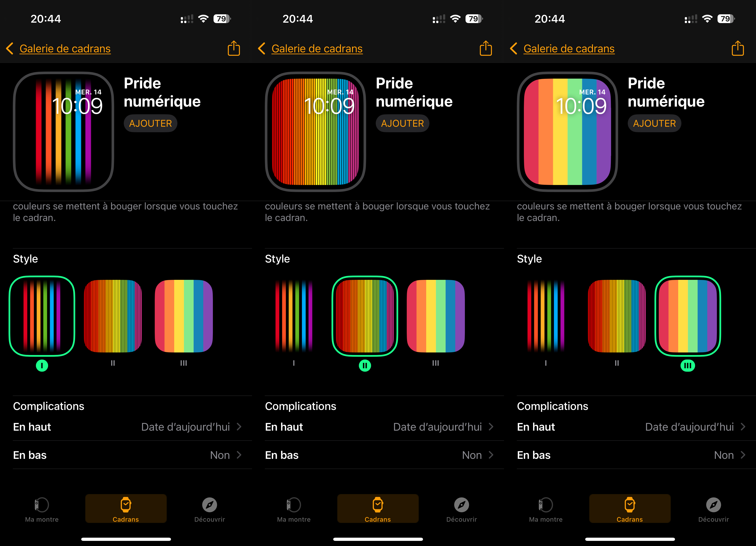This screenshot has height=546, width=756.
Task: Tap the share icon in the middle screen
Action: [x=486, y=48]
